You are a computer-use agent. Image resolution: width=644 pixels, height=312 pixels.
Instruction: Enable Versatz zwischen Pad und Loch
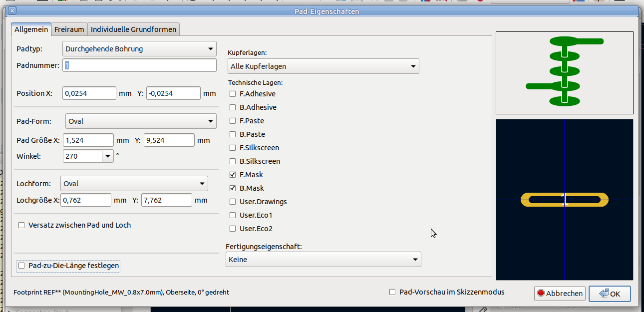point(21,225)
